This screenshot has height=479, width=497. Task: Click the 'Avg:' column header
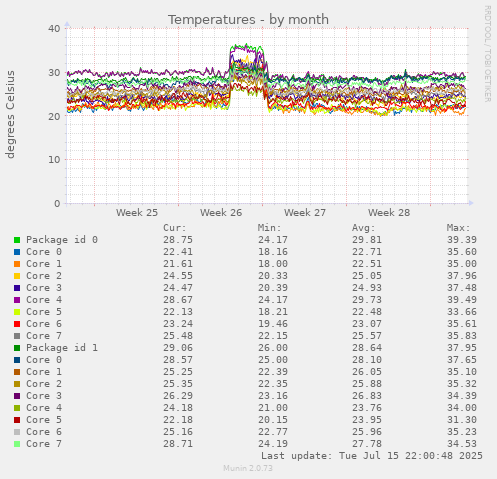tap(364, 228)
